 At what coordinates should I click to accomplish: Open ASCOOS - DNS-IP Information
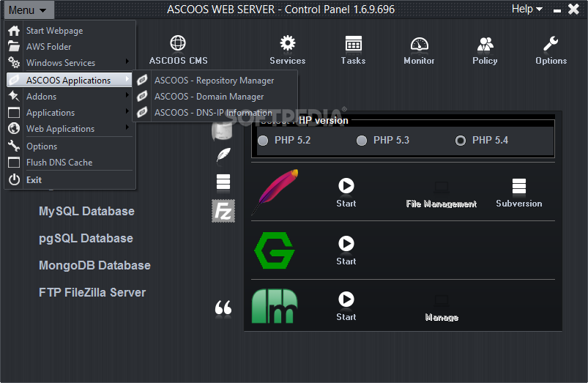215,113
